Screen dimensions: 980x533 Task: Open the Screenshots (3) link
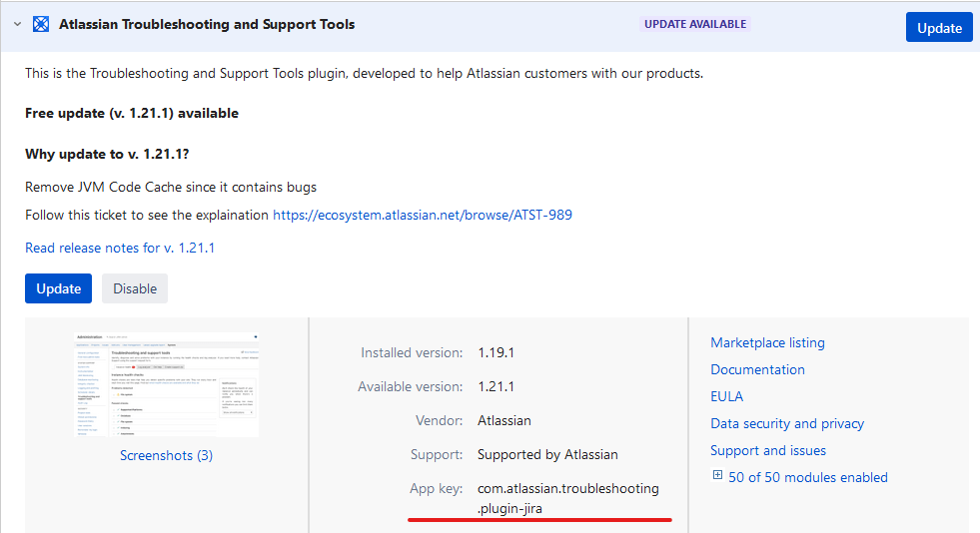click(x=166, y=455)
